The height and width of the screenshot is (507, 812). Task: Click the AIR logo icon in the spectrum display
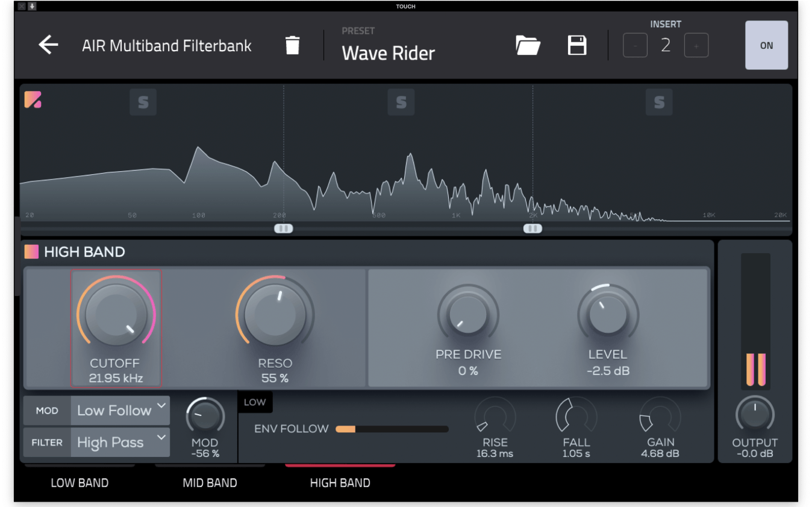33,99
